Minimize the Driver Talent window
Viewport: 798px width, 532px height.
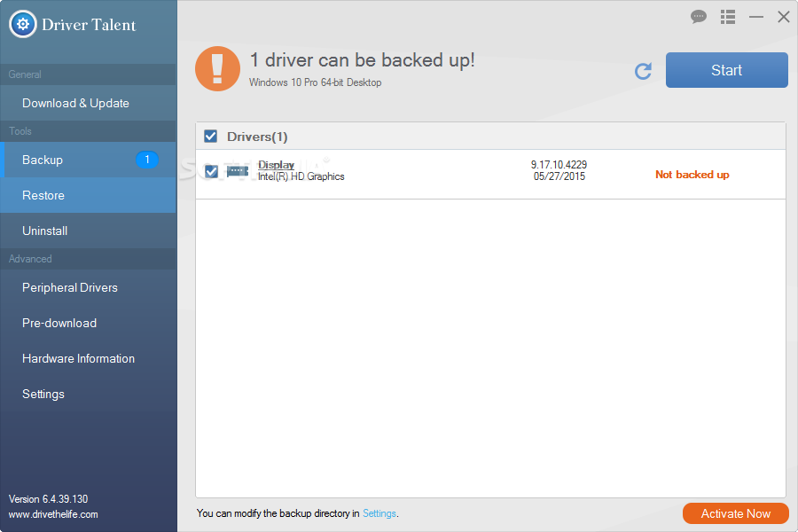point(755,17)
